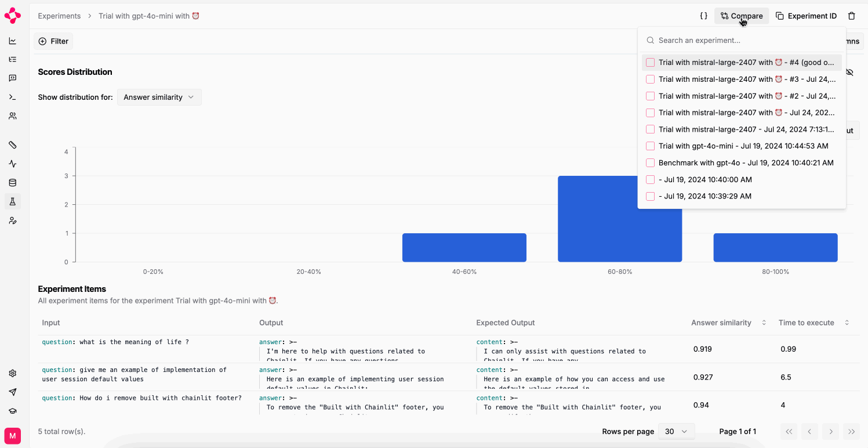Open the Answer similarity distribution dropdown
The width and height of the screenshot is (868, 448).
point(159,97)
